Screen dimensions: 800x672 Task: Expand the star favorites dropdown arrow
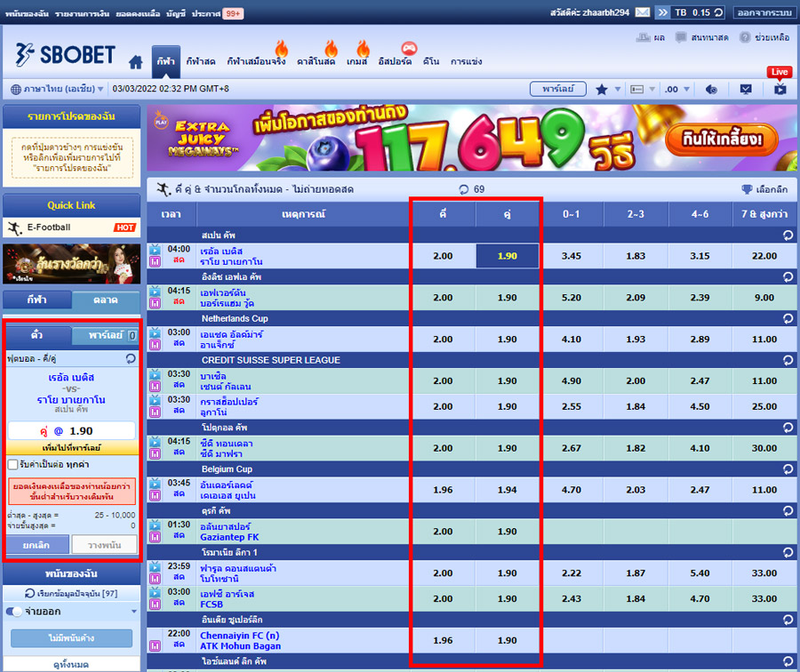[618, 89]
